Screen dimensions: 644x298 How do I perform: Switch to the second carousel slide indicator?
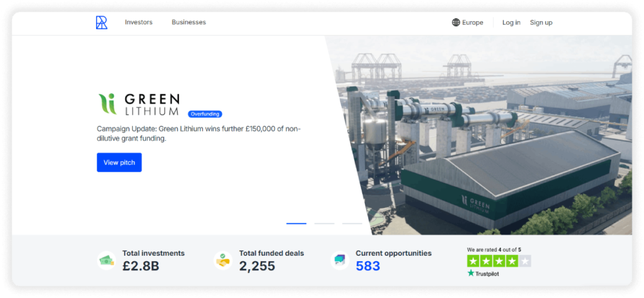tap(324, 223)
